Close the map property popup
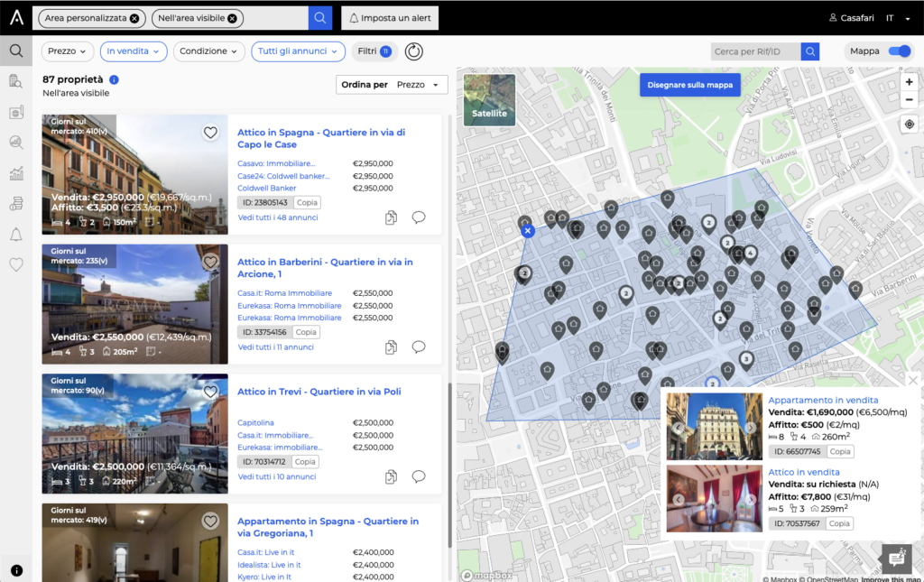The image size is (924, 582). (913, 381)
